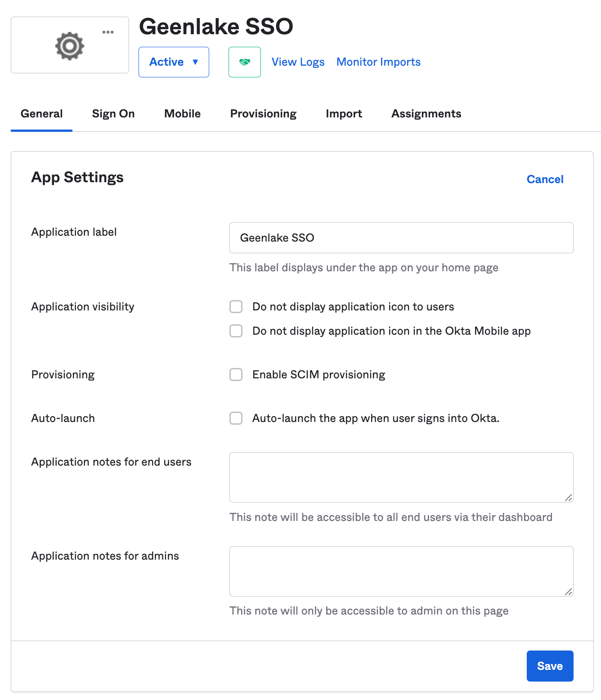
Task: Click Monitor Imports
Action: 378,62
